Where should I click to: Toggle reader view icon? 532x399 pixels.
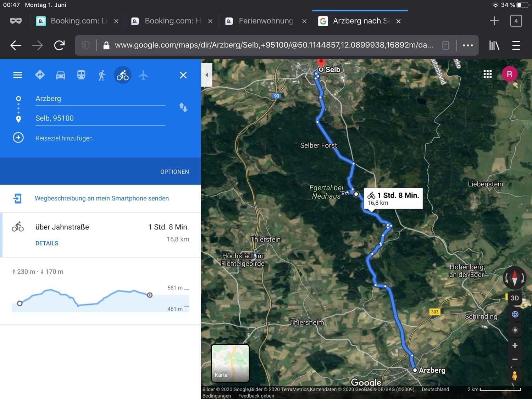click(446, 45)
